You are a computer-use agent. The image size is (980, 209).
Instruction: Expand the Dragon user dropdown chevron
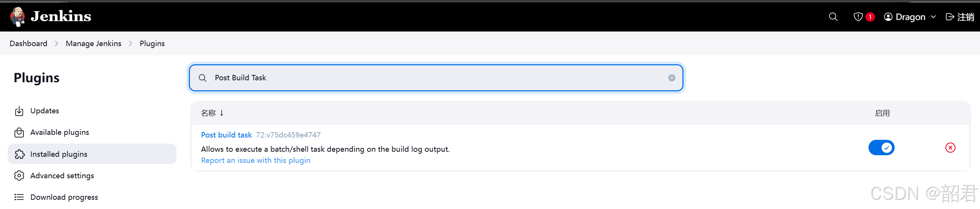coord(933,17)
